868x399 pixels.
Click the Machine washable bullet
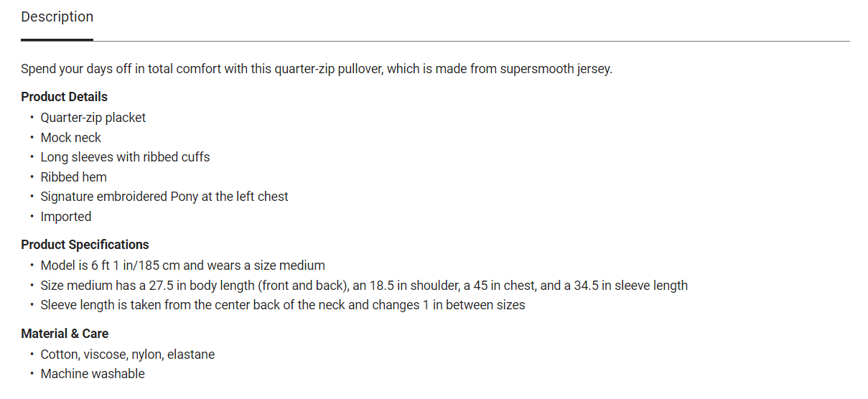(x=93, y=374)
